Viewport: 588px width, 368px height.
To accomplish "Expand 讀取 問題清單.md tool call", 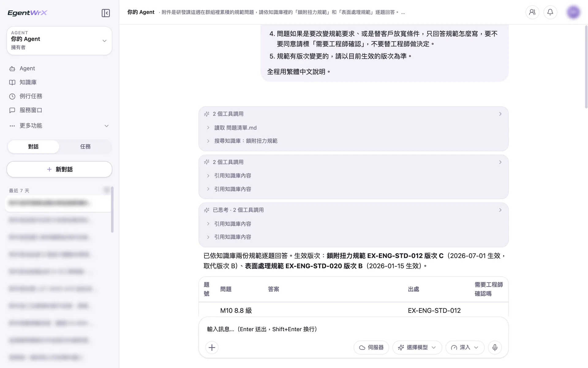I will tap(235, 128).
